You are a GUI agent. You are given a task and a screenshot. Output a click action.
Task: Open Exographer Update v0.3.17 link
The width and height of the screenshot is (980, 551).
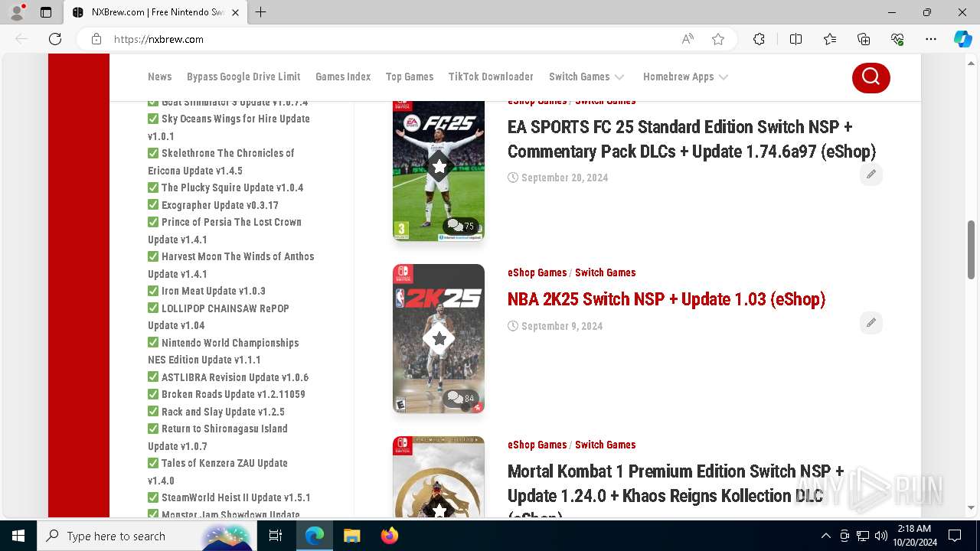pyautogui.click(x=220, y=205)
